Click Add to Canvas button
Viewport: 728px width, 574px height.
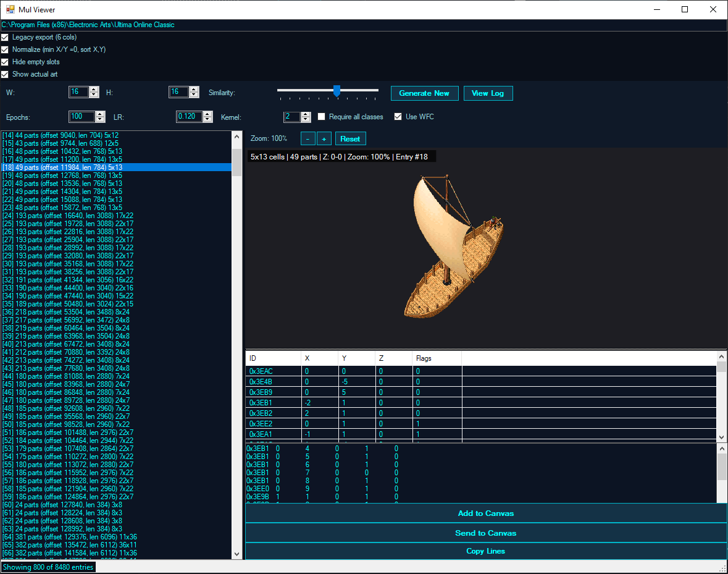pos(486,513)
